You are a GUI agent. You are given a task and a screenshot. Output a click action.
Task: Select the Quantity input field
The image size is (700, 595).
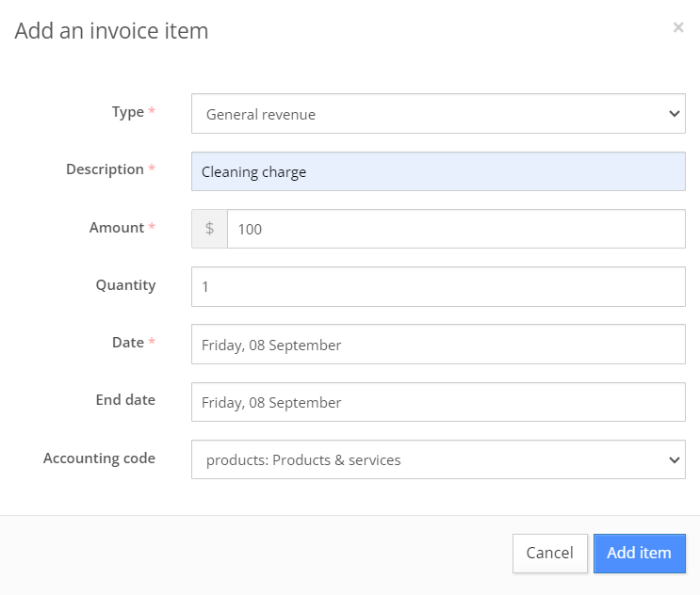point(438,286)
